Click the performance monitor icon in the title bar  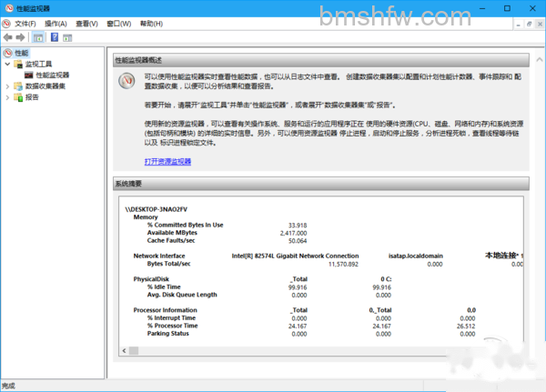coord(9,8)
